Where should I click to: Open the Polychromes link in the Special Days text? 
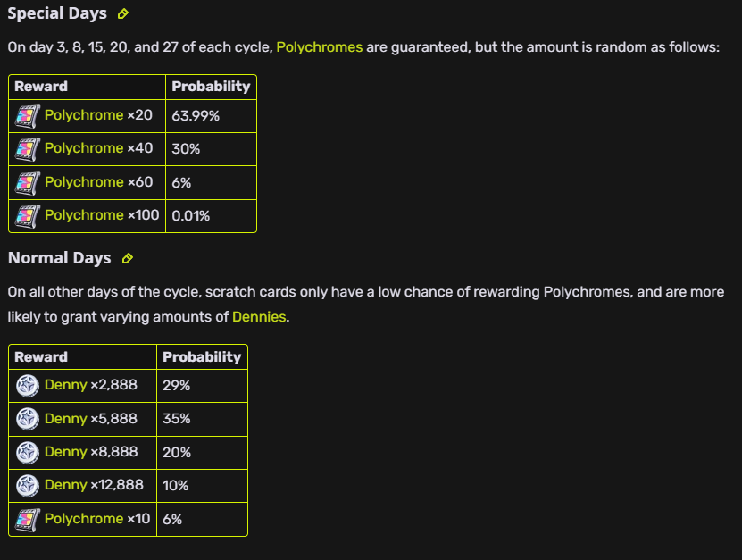(x=320, y=47)
